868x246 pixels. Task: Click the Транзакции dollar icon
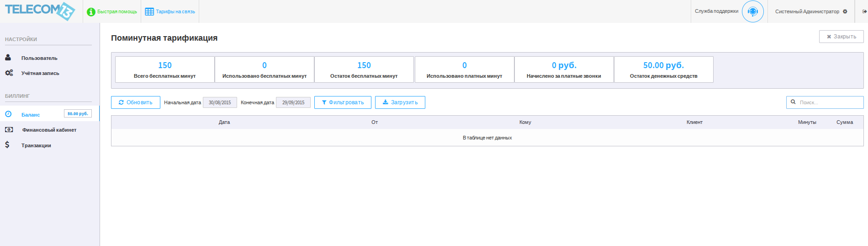click(7, 144)
